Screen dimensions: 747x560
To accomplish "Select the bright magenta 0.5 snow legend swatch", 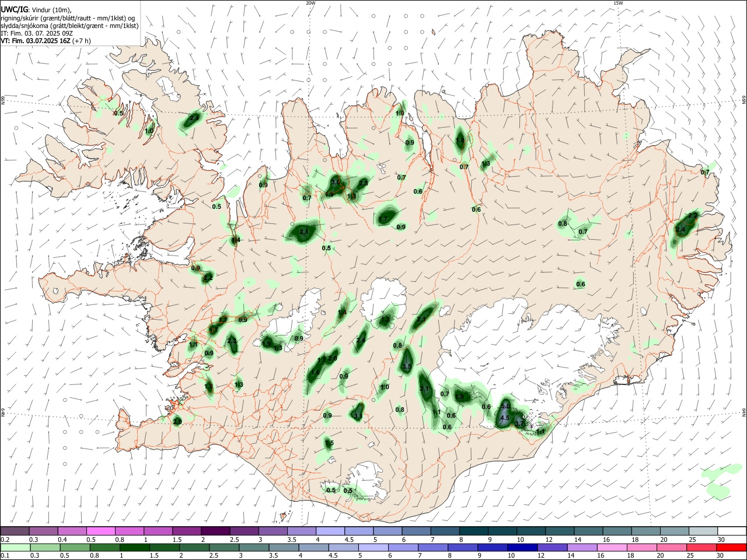I will [x=101, y=531].
